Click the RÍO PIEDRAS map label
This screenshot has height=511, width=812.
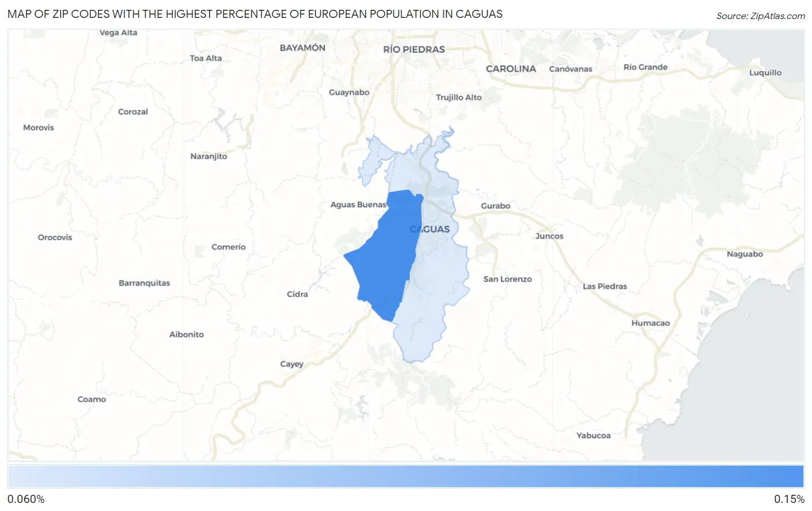point(414,50)
